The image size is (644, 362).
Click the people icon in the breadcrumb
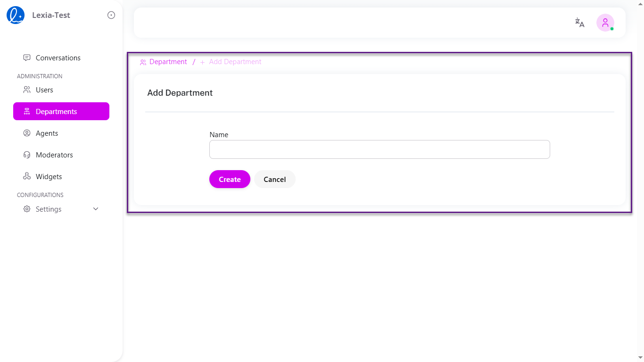[x=143, y=62]
